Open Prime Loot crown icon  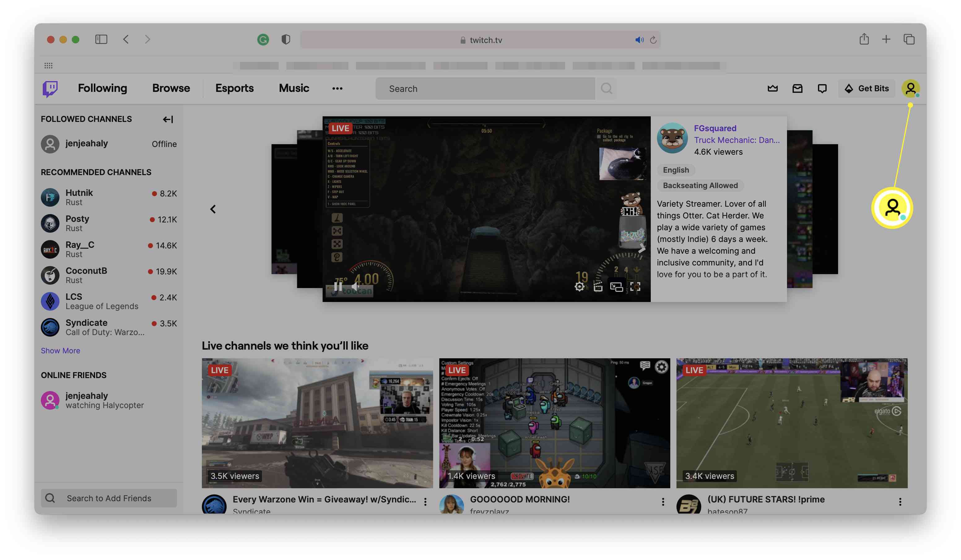click(772, 88)
